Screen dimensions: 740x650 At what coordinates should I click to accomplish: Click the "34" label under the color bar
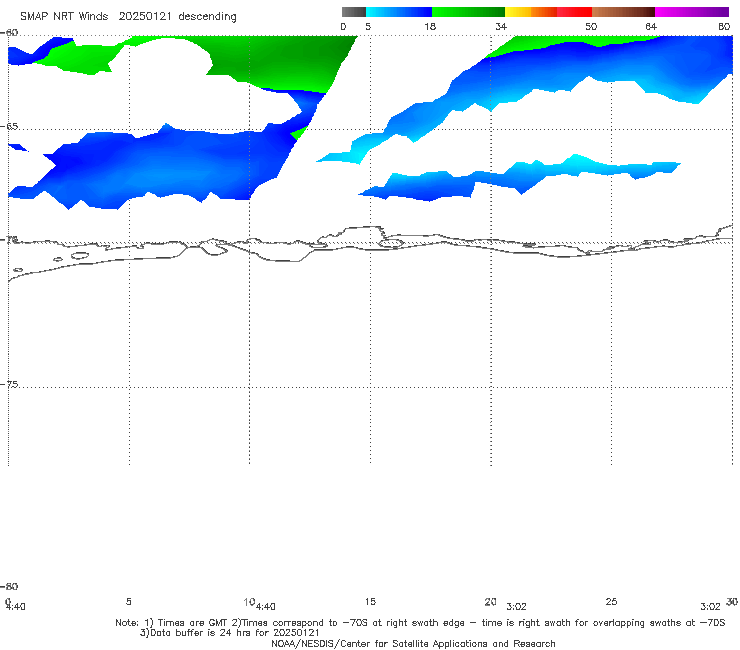[x=501, y=27]
